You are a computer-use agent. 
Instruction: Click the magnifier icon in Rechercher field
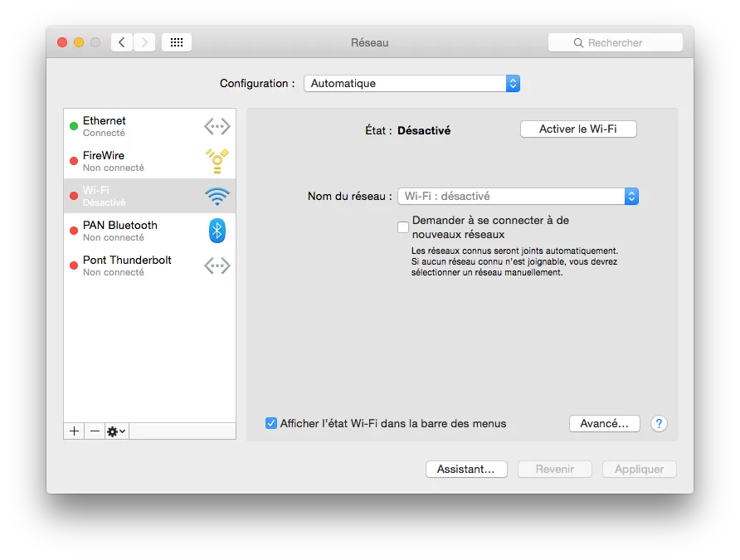(578, 41)
